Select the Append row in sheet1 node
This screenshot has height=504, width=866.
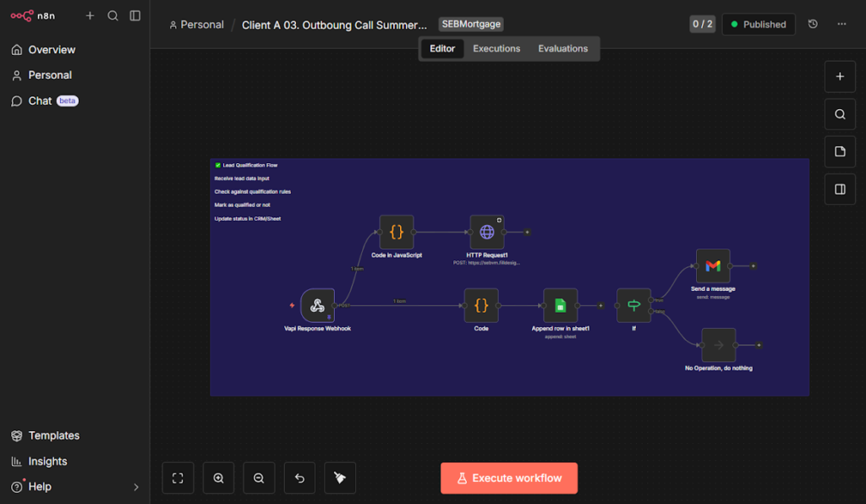560,305
